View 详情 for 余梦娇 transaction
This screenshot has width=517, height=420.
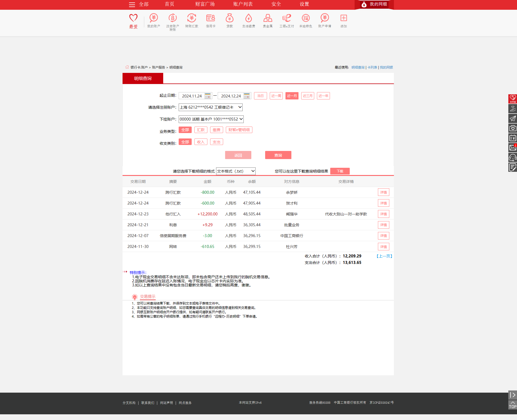coord(384,192)
